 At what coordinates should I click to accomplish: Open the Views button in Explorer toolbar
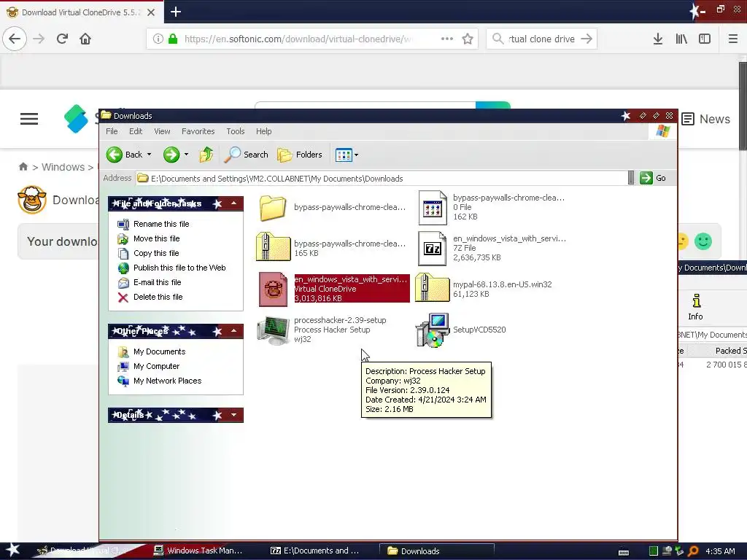point(344,155)
